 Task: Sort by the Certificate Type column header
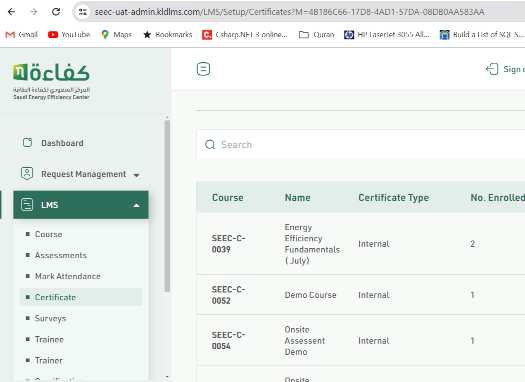click(393, 198)
